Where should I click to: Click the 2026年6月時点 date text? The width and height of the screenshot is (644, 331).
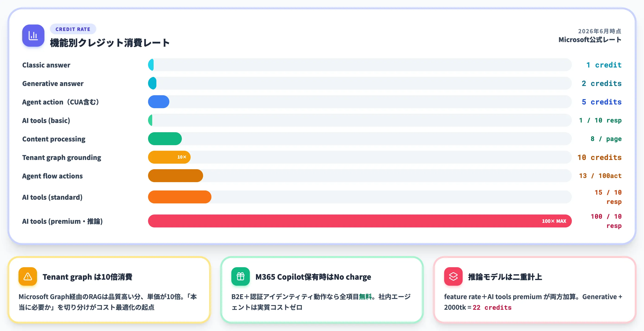point(600,31)
